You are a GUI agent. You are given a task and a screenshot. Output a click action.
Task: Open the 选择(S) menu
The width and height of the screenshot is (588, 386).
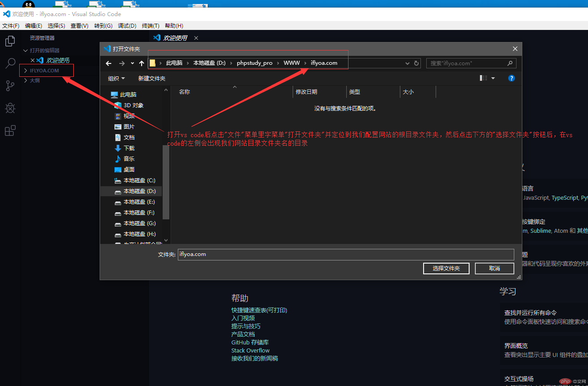click(56, 26)
